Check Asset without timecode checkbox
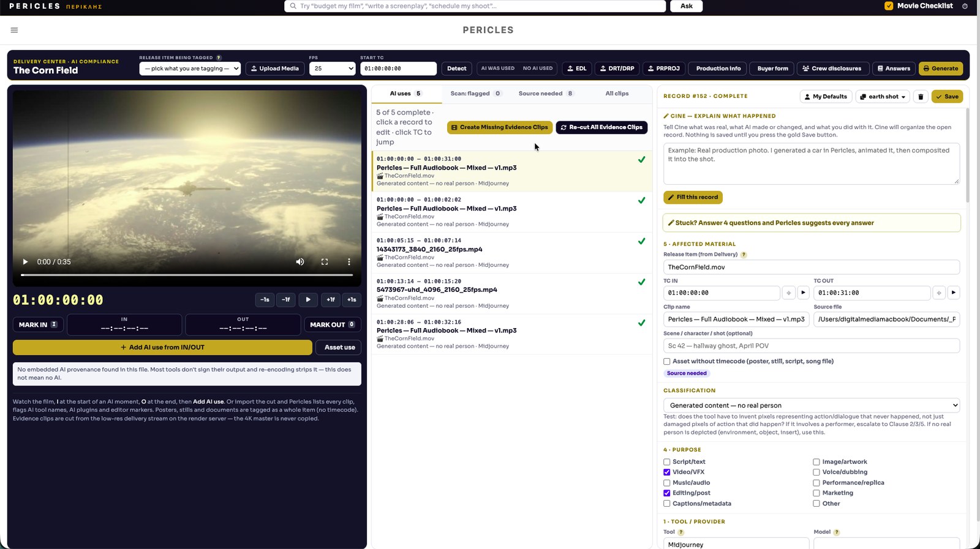980x549 pixels. point(666,362)
